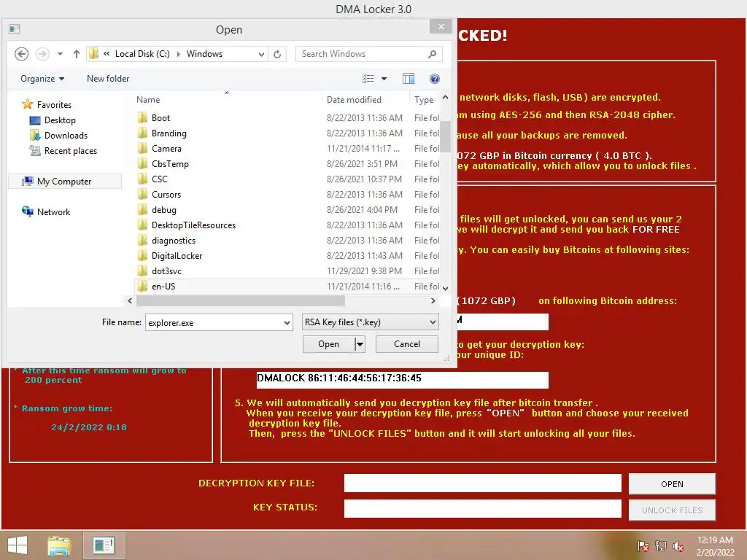Open the RSA Key files type dropdown
The image size is (747, 560).
[370, 322]
